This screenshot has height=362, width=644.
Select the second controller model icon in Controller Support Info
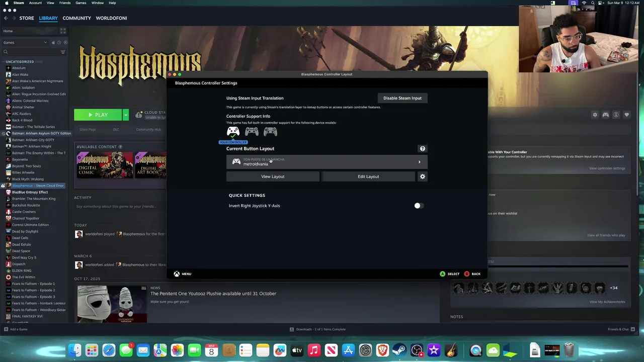(252, 132)
